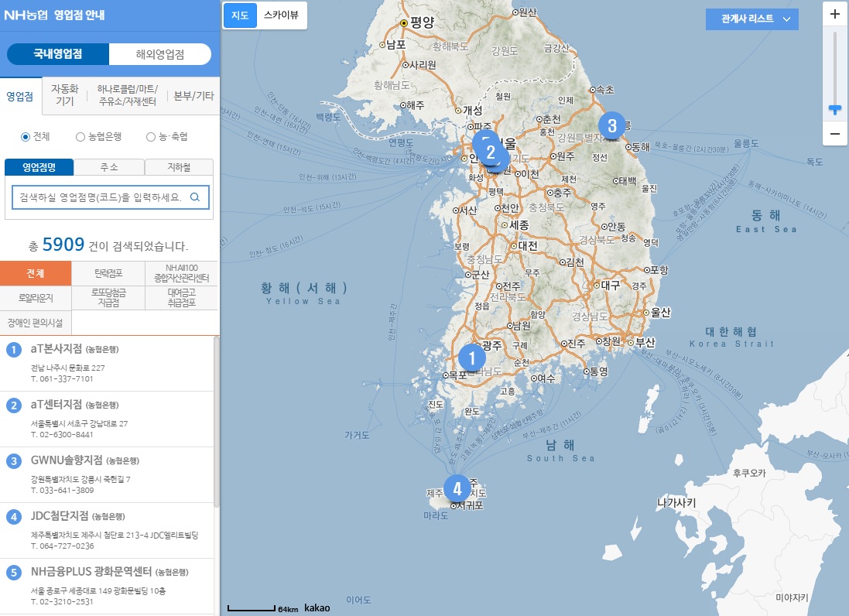Viewport: 849px width, 616px height.
Task: Click the phone number T. 033-641-3809
Action: click(62, 491)
